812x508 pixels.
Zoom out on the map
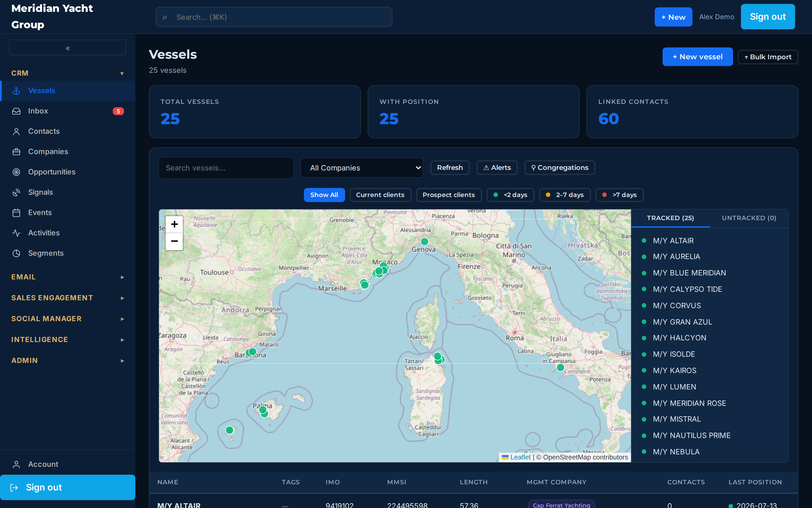pyautogui.click(x=174, y=241)
